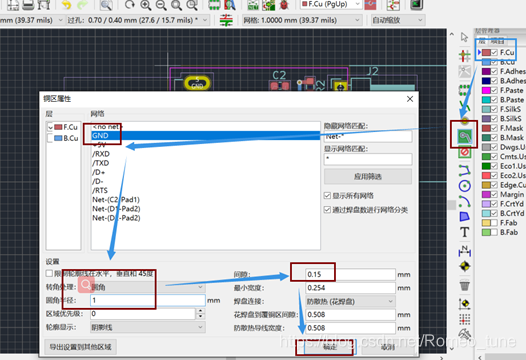Select draw circle tool
This screenshot has height=360, width=526.
[x=465, y=186]
